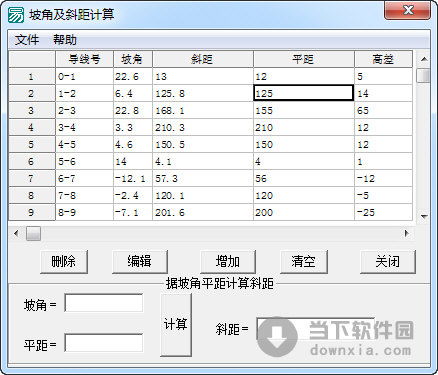
Task: Click cell 8-9 in 导线号 column
Action: pos(84,213)
